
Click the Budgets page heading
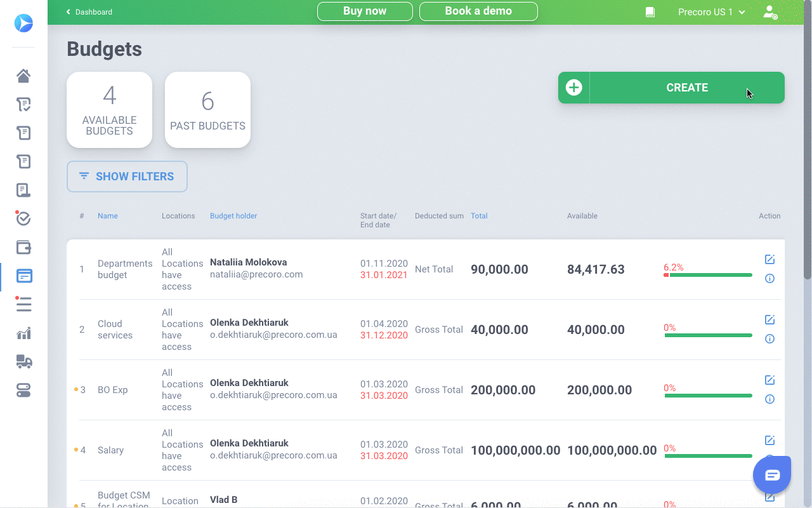pos(104,49)
